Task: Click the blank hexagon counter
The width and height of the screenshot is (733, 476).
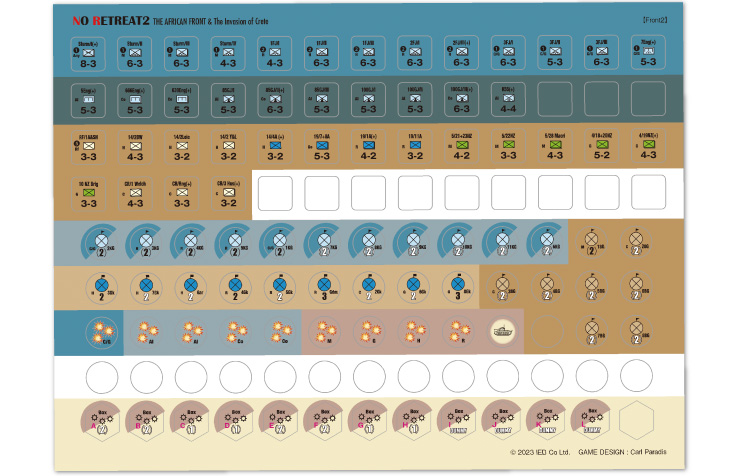Action: [x=636, y=420]
